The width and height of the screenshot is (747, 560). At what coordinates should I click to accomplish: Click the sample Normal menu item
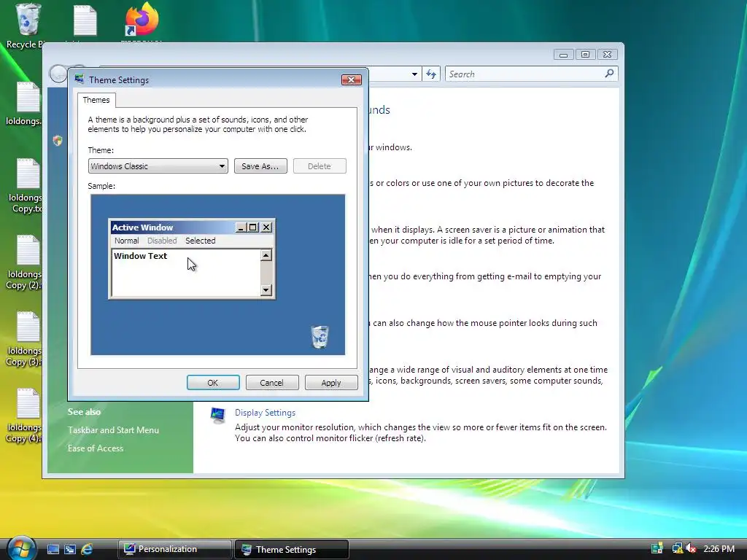tap(127, 241)
